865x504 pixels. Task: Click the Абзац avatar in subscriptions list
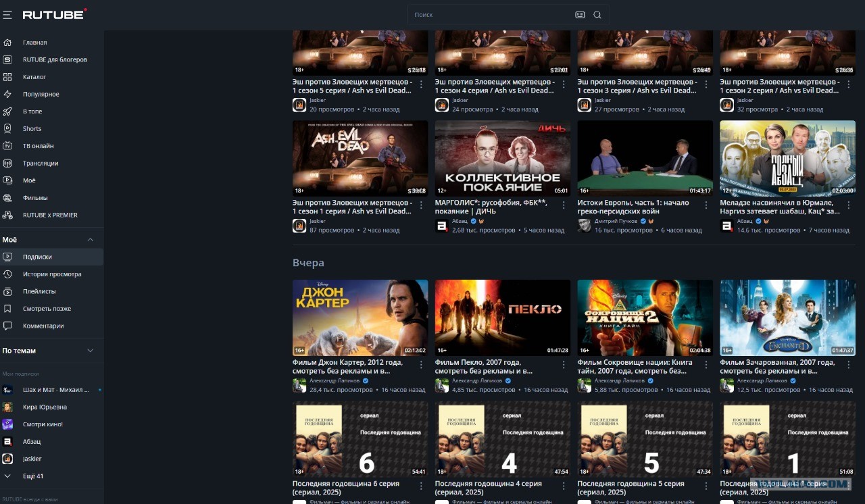pos(7,441)
